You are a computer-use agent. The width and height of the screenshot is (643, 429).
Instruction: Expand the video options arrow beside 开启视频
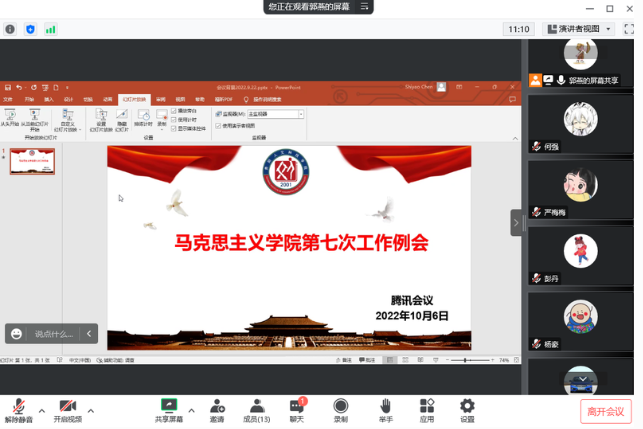click(x=91, y=410)
